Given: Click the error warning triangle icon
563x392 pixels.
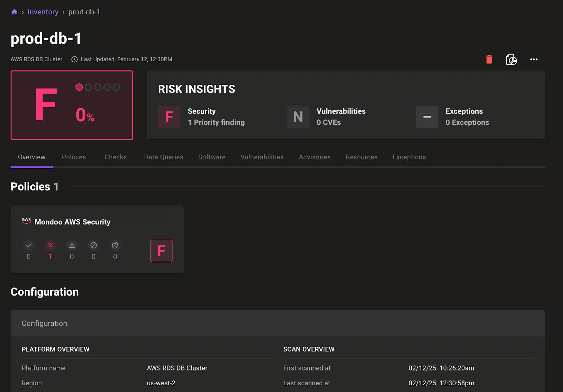Looking at the screenshot, I should (x=72, y=245).
